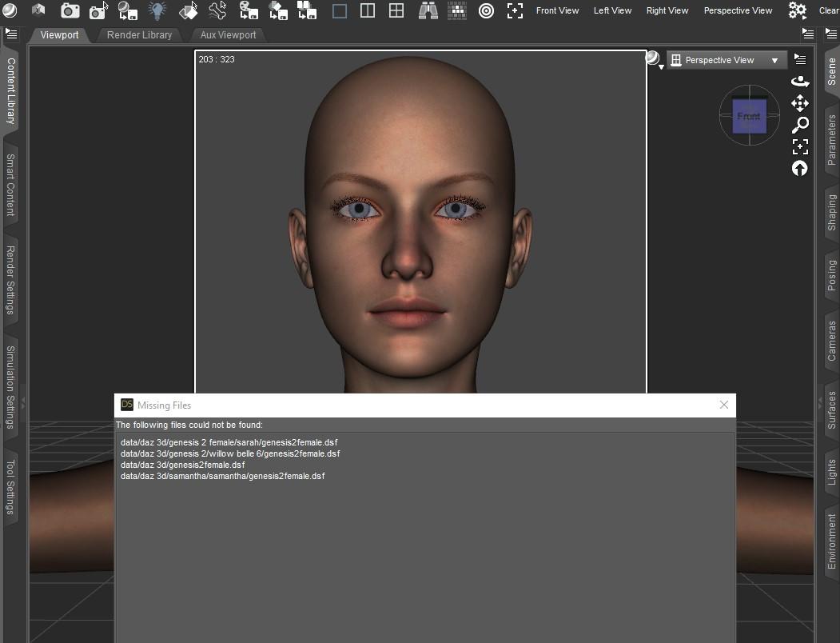
Task: Open the viewport draw style sphere dropdown
Action: pyautogui.click(x=653, y=58)
